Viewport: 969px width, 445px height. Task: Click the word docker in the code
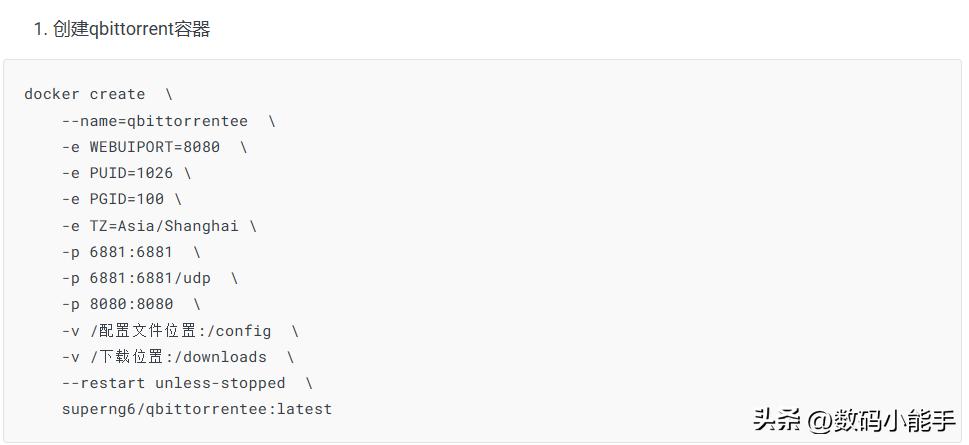pos(51,94)
